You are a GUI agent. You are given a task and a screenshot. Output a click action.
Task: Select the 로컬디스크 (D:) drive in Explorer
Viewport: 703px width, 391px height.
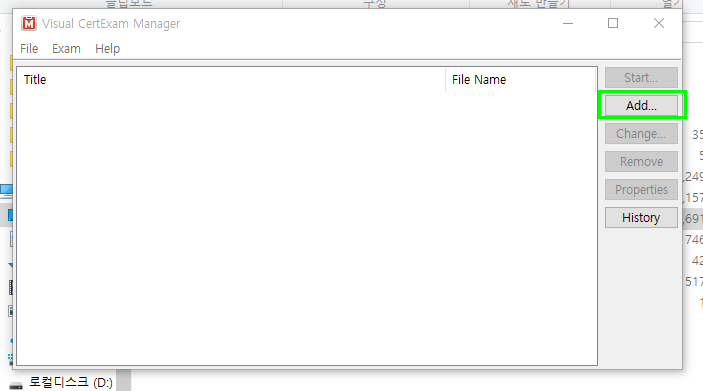(x=71, y=382)
